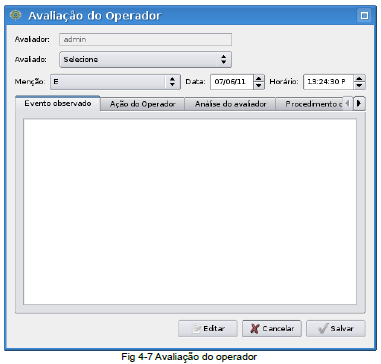Click the Salvar button
The height and width of the screenshot is (364, 381).
coord(336,329)
